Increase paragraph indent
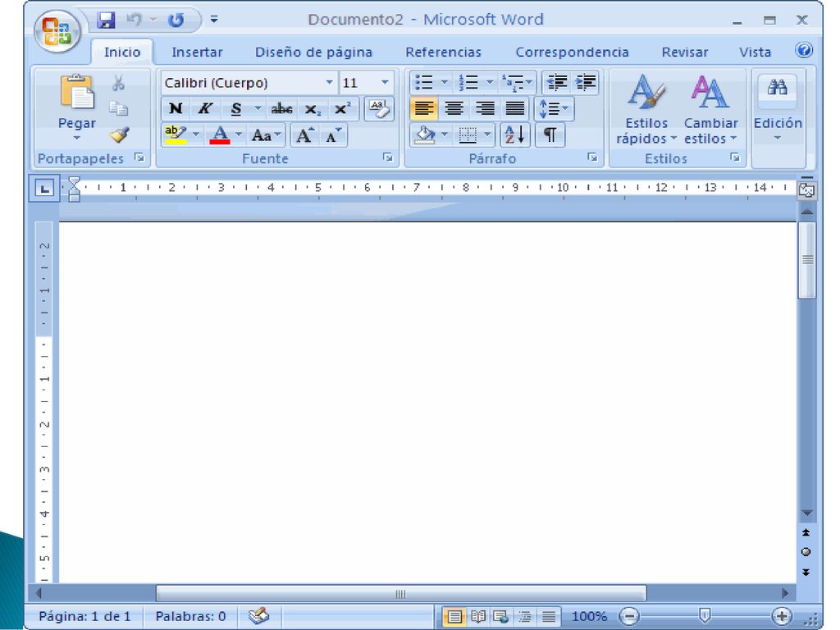840x630 pixels. (x=585, y=83)
